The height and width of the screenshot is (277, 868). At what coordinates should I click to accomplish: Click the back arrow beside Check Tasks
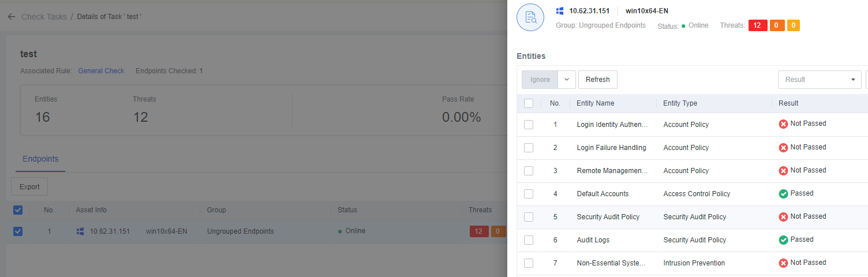11,17
